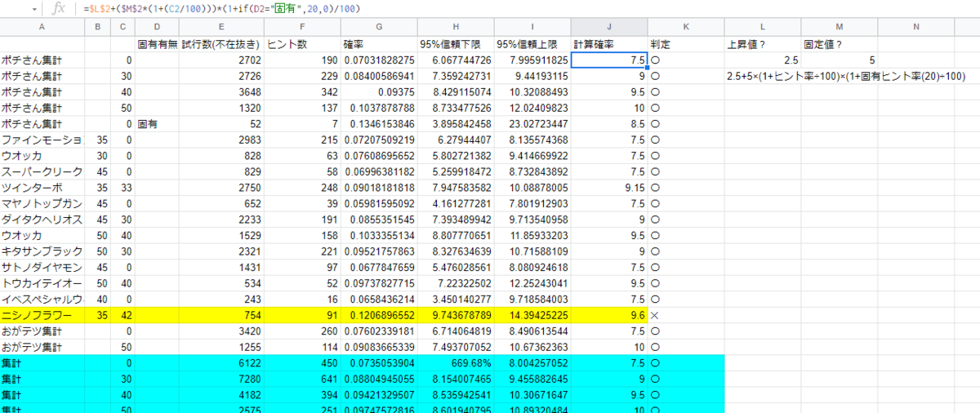This screenshot has height=413, width=980.
Task: Click the 7280 cell in cyan 集計 row
Action: coord(221,378)
